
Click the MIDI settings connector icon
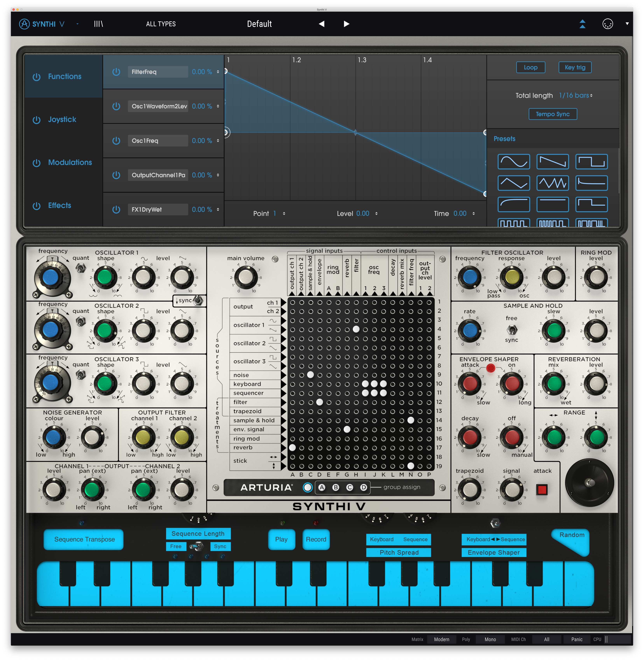607,24
